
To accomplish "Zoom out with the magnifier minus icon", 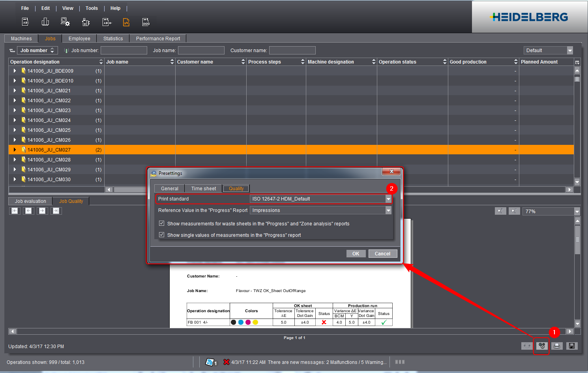I will tap(514, 211).
